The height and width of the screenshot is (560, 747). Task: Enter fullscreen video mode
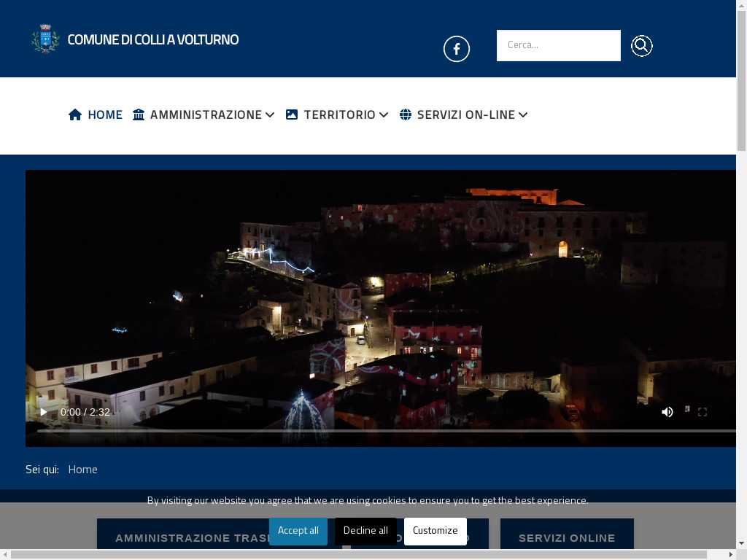tap(703, 412)
